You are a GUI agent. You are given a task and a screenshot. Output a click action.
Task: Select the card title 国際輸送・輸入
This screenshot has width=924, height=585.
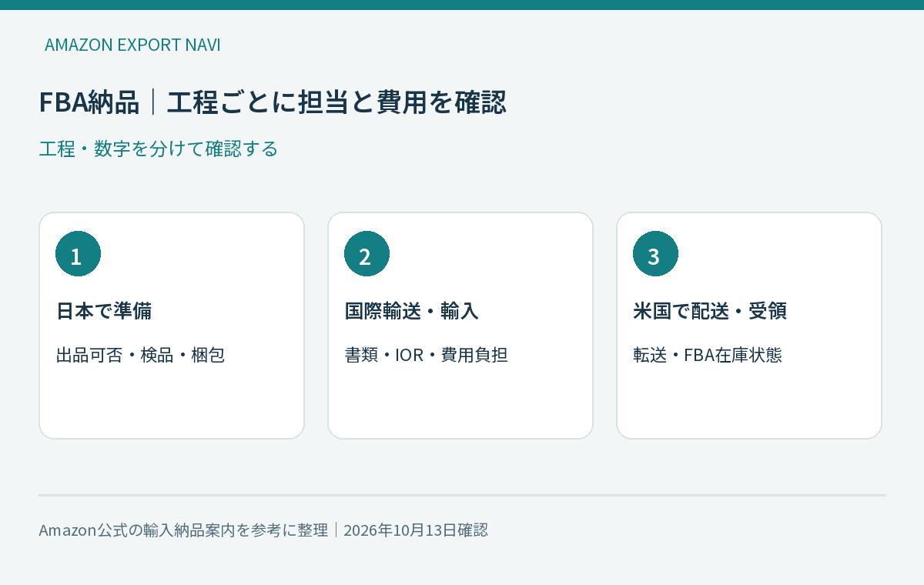[x=412, y=311]
